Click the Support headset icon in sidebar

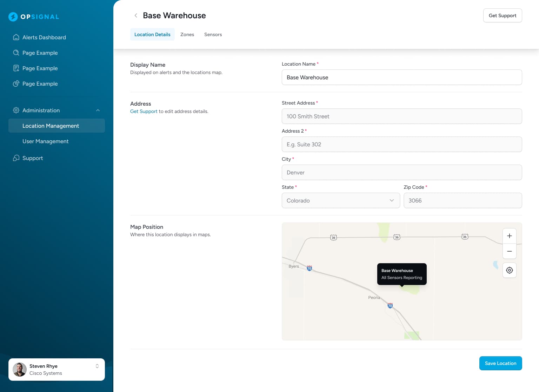16,158
